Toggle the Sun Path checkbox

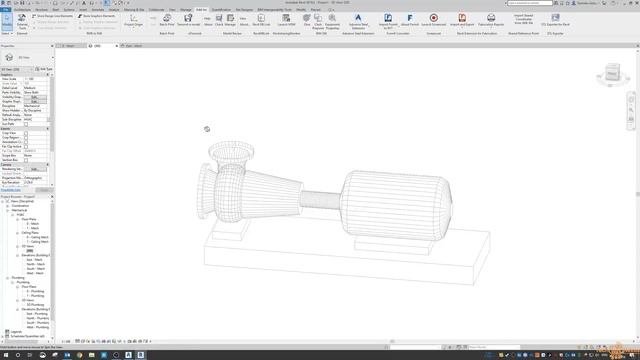coord(26,124)
